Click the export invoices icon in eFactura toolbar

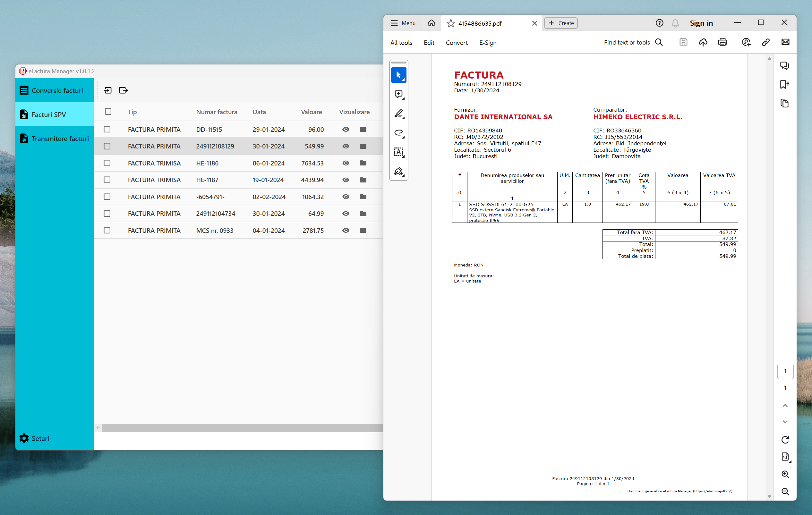coord(124,90)
